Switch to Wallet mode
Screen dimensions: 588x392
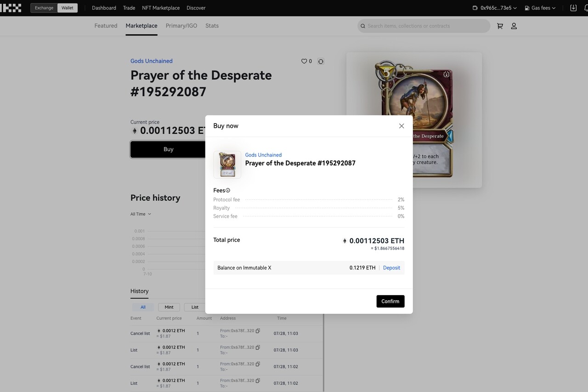click(x=68, y=8)
